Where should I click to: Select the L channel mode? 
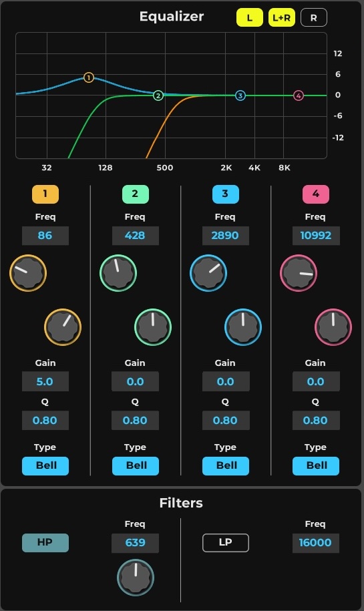click(250, 17)
